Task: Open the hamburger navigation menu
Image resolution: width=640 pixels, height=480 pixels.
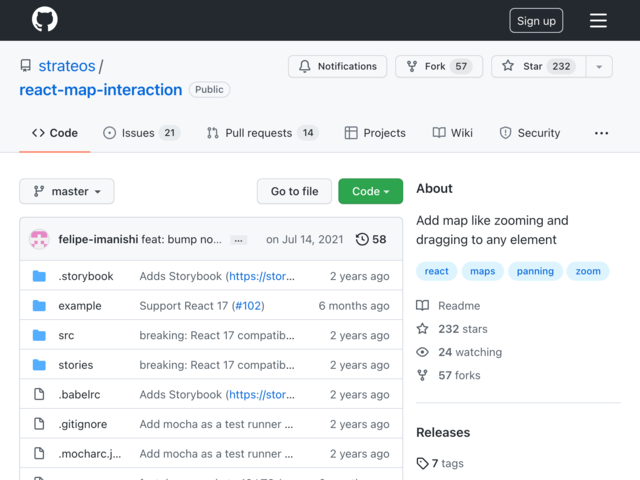Action: pos(598,20)
